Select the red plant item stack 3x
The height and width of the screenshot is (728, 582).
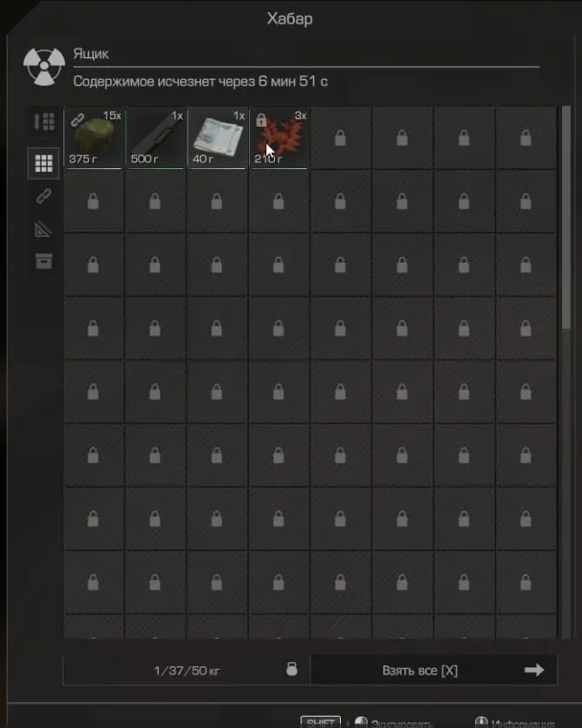point(279,138)
